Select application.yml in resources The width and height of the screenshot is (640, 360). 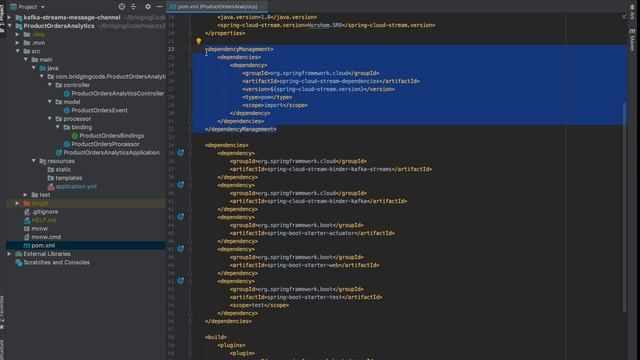(x=76, y=187)
